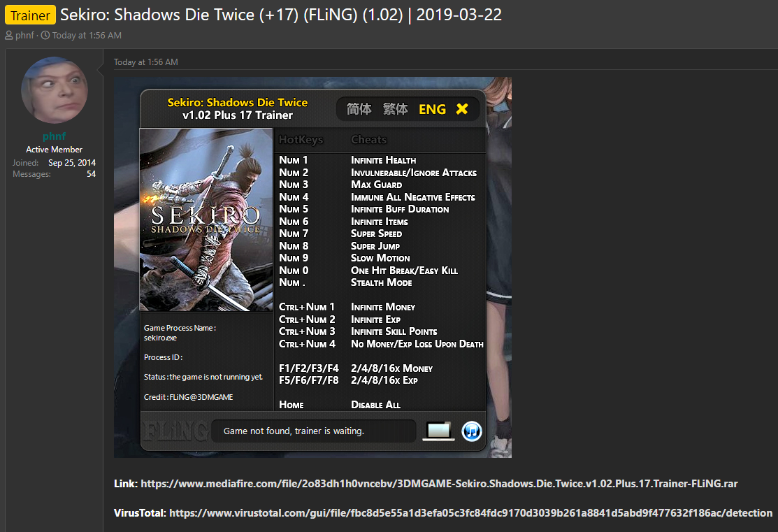The height and width of the screenshot is (532, 778).
Task: Open the VirusTotal detection link
Action: (471, 512)
